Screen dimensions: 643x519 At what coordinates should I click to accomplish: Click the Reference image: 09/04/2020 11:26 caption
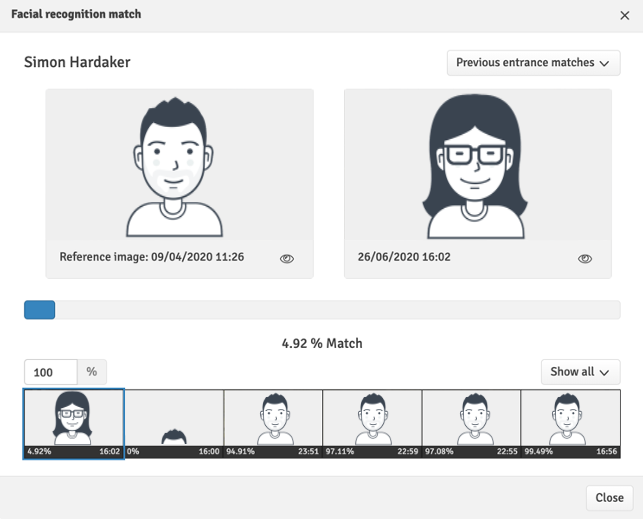coord(152,257)
